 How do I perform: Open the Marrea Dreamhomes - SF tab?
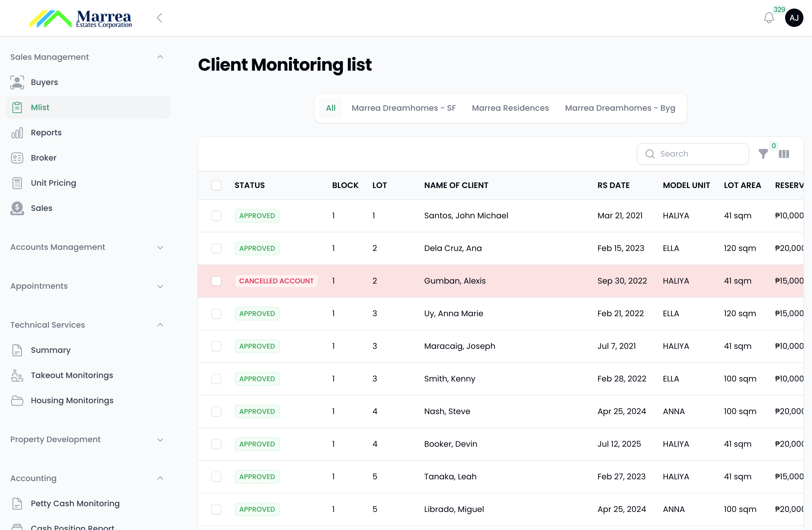[404, 108]
